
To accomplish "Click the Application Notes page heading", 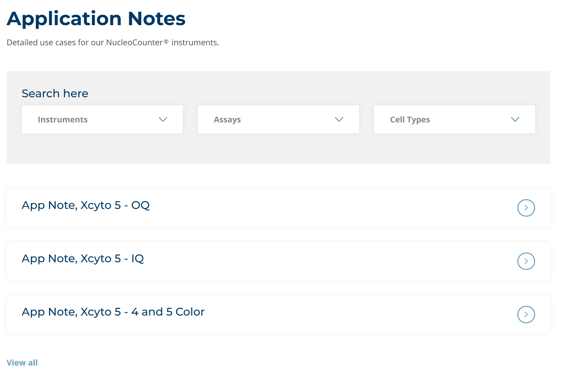I will [96, 18].
